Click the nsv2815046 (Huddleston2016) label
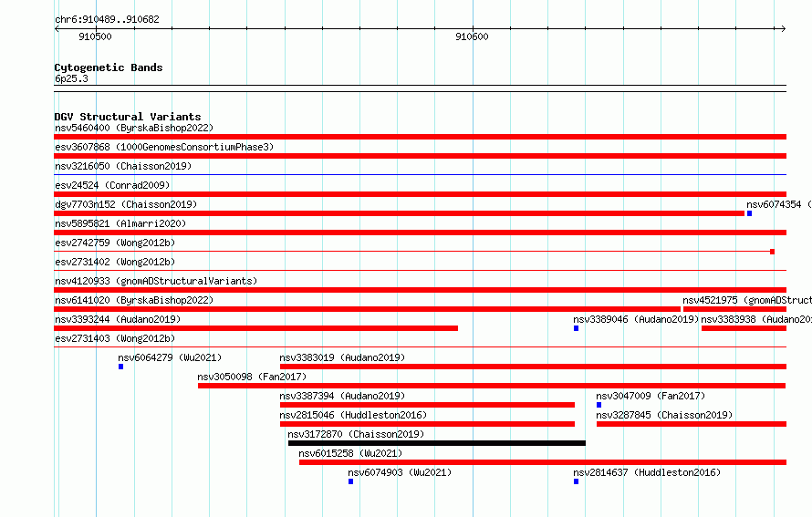 [353, 415]
